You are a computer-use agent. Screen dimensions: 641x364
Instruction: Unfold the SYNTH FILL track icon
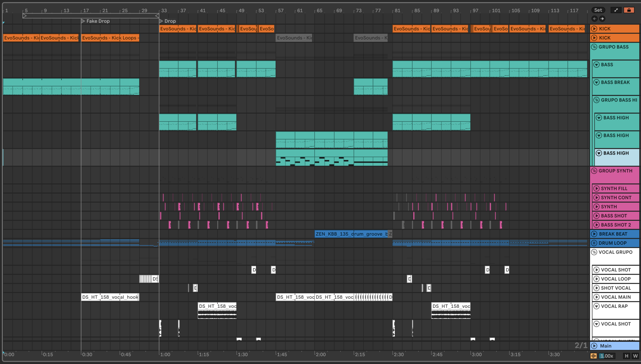pyautogui.click(x=597, y=189)
